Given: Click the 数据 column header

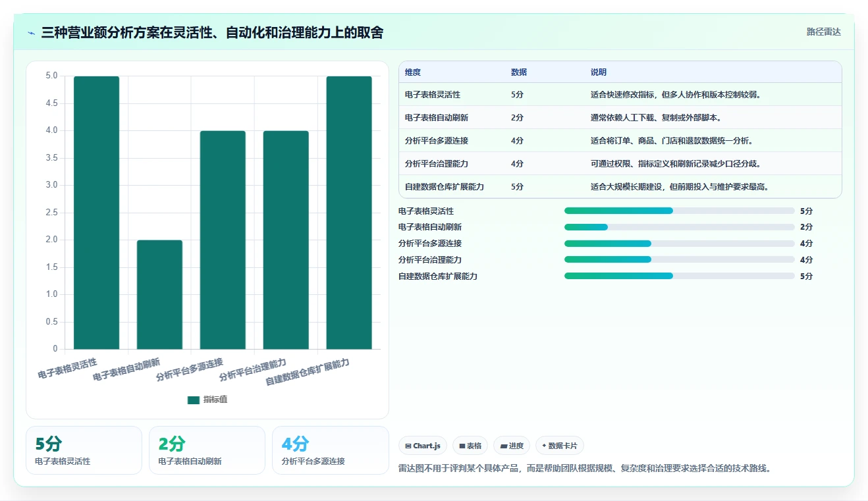Looking at the screenshot, I should coord(519,72).
